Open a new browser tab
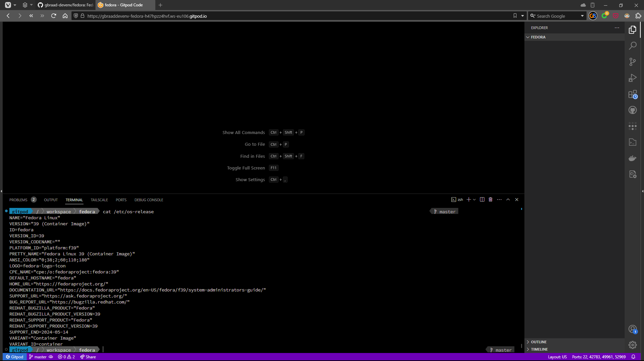Image resolution: width=644 pixels, height=361 pixels. [160, 5]
